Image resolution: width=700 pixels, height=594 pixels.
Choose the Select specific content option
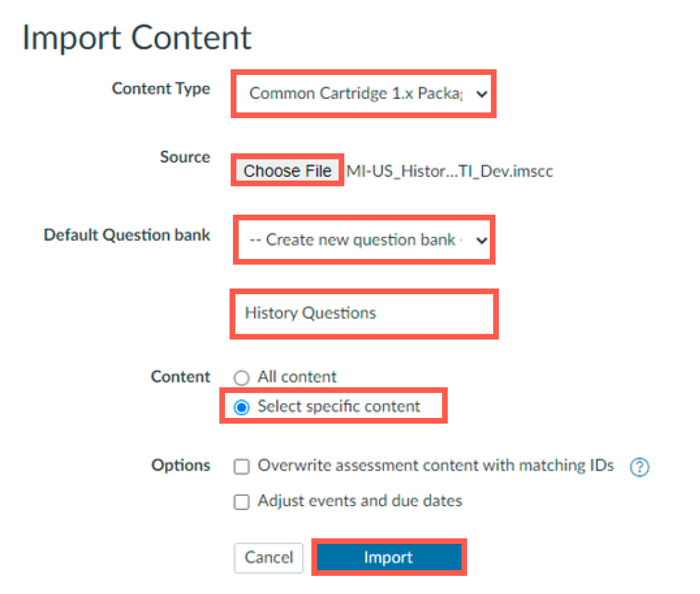(242, 407)
